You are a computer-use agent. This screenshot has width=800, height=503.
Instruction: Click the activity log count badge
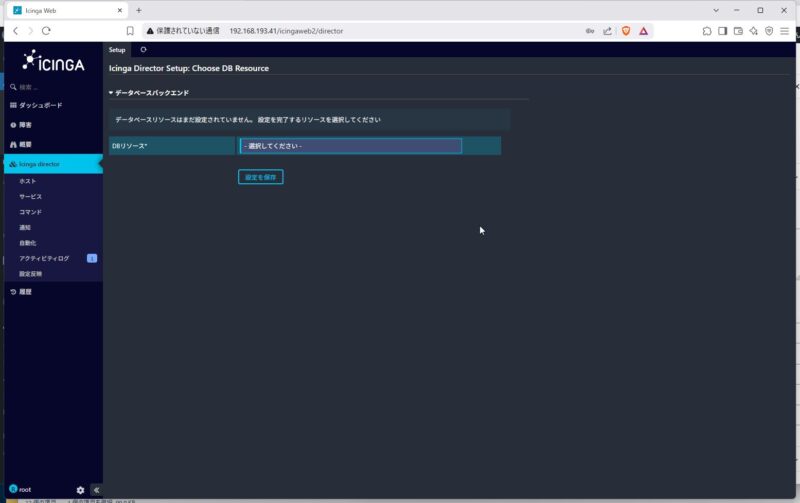[92, 259]
